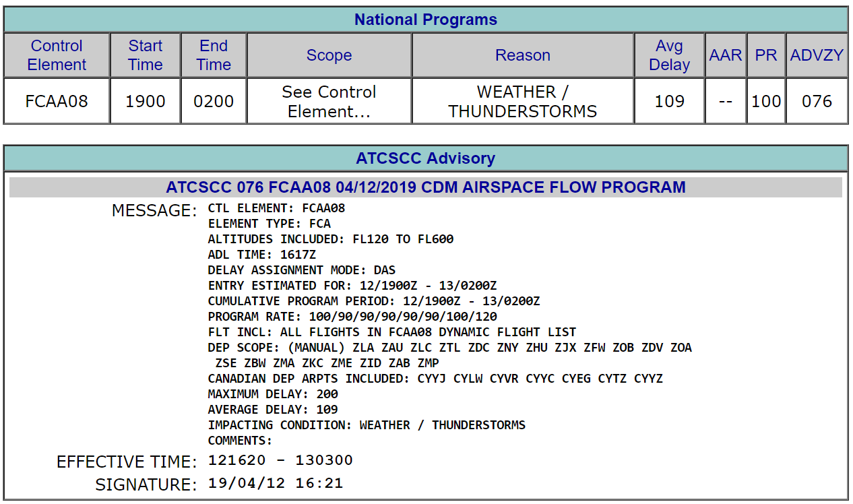Click the 109 average delay cell
This screenshot has width=853, height=504.
coord(669,101)
